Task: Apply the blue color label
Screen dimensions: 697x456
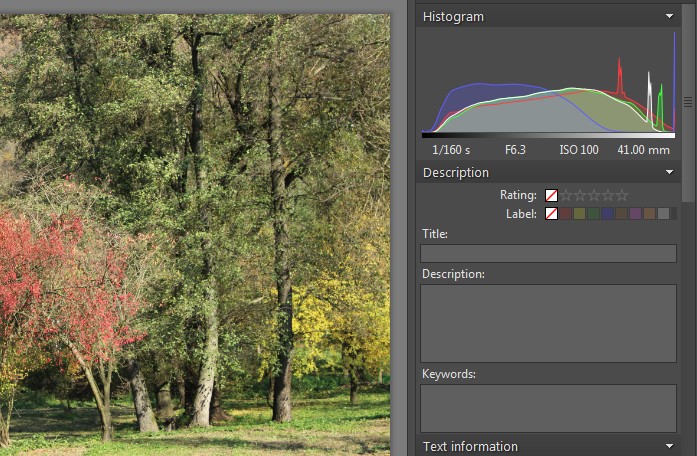Action: pos(608,214)
